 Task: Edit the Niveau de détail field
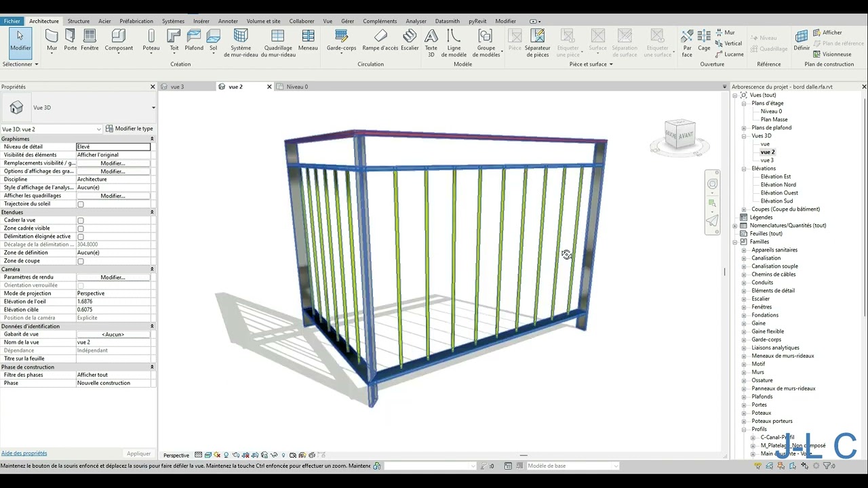point(113,146)
